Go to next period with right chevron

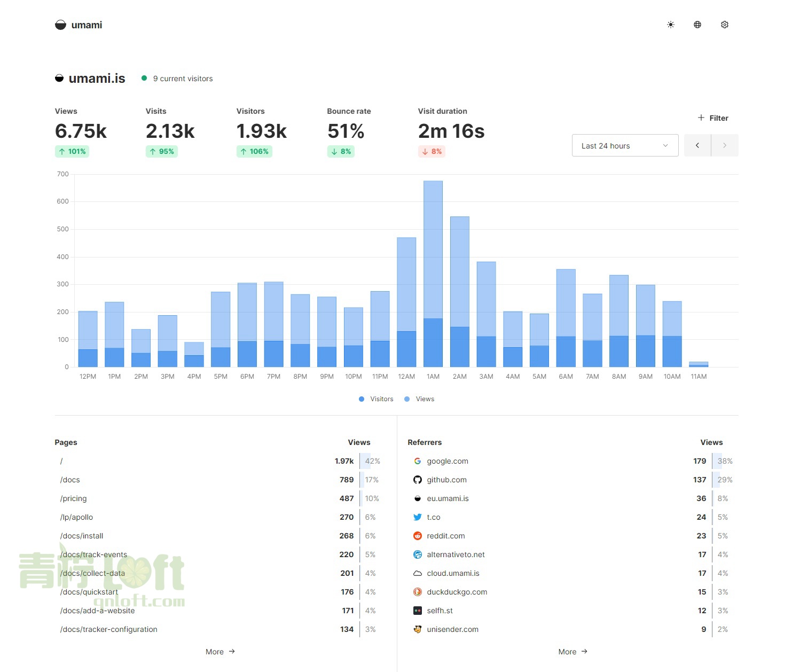tap(725, 145)
